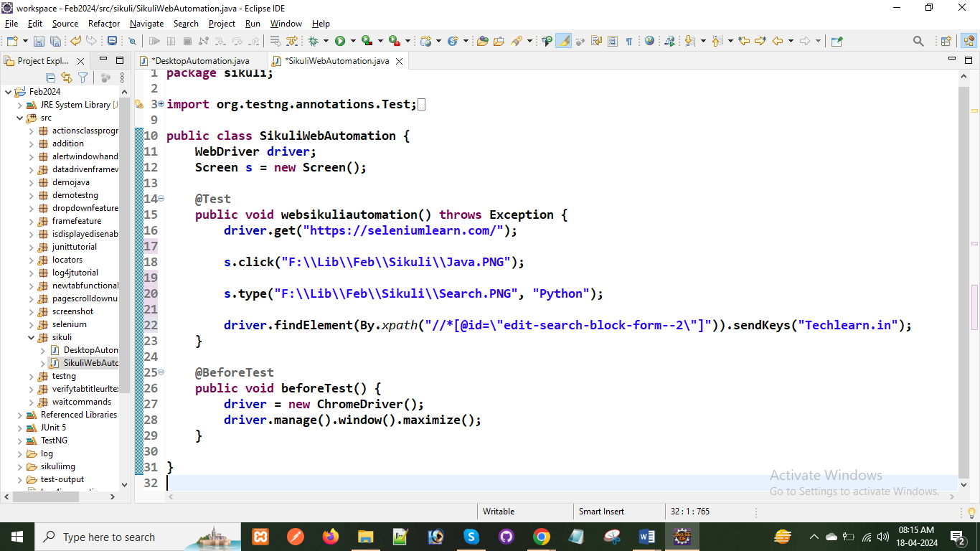Open the Eclipse search dialog icon

(x=919, y=41)
